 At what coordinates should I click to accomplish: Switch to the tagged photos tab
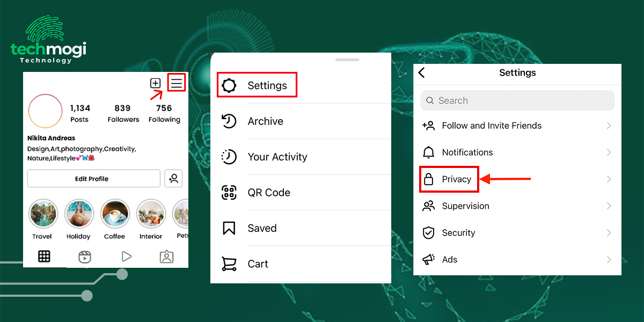coord(167,257)
